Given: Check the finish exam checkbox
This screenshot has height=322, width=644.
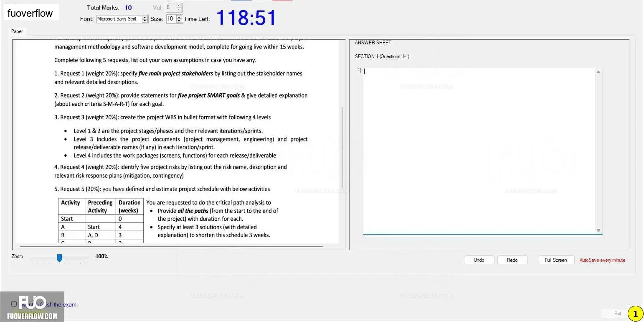Looking at the screenshot, I should click(x=14, y=304).
